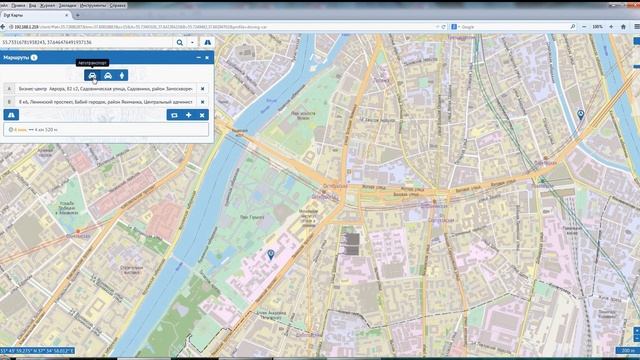Click the coordinates search input field
The image size is (640, 360).
tap(87, 42)
